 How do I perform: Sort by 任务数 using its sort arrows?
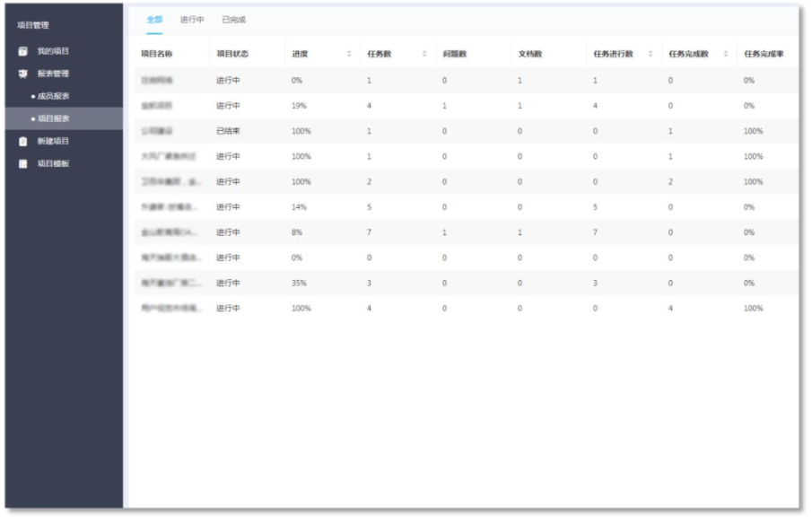pos(424,54)
